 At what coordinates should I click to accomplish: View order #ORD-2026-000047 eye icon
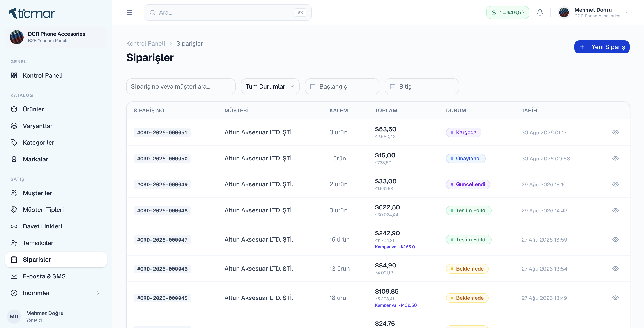[x=615, y=240]
